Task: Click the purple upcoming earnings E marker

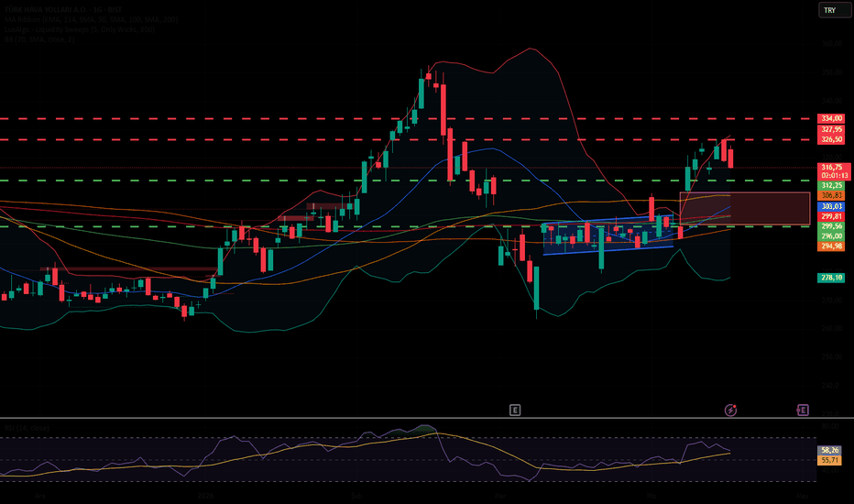Action: coord(803,410)
